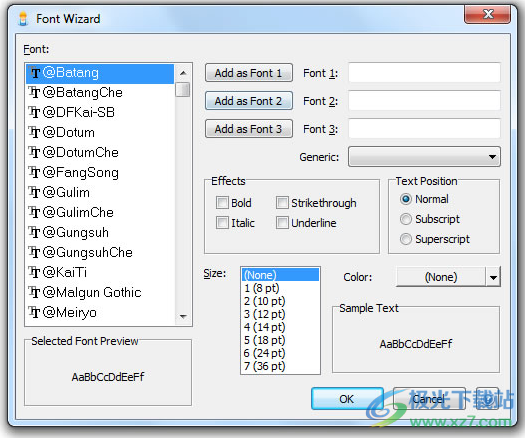The width and height of the screenshot is (525, 438).
Task: Click the Font Wizard title bar icon
Action: [23, 18]
